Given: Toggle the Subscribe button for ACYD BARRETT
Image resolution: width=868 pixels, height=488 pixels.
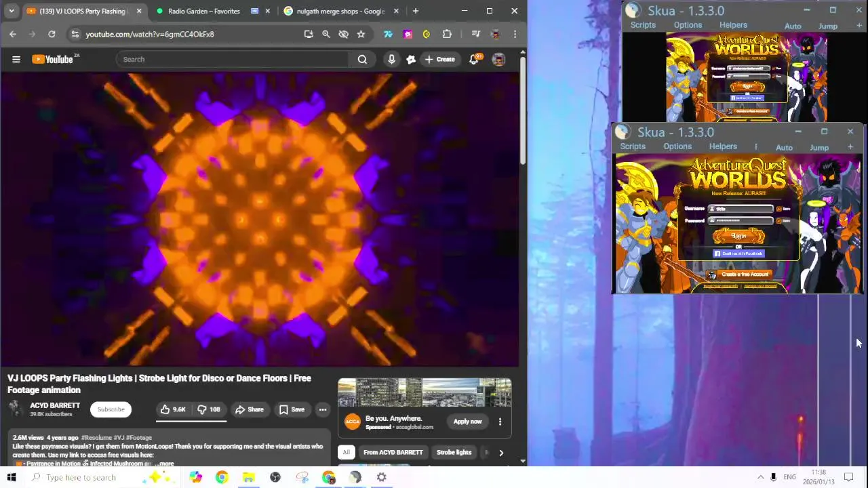Looking at the screenshot, I should click(111, 409).
